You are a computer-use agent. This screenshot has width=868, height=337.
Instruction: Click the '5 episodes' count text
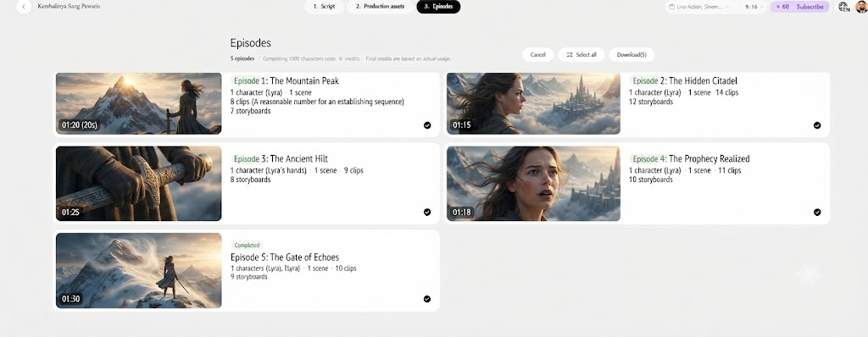(242, 58)
